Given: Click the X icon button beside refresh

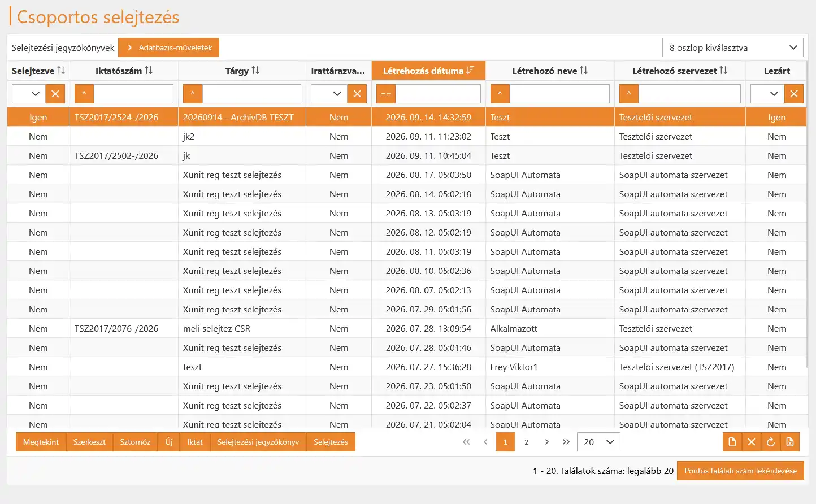Looking at the screenshot, I should (x=752, y=442).
